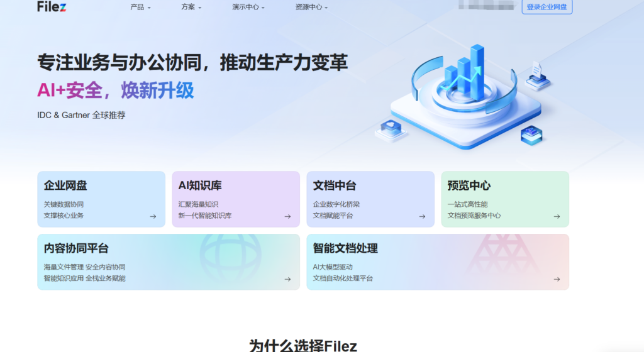
Task: Click the bar chart hero illustration
Action: click(x=465, y=96)
